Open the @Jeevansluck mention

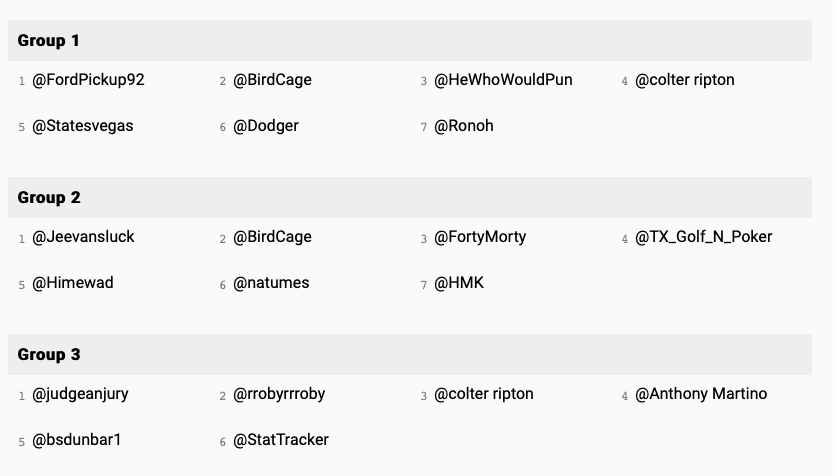click(83, 237)
